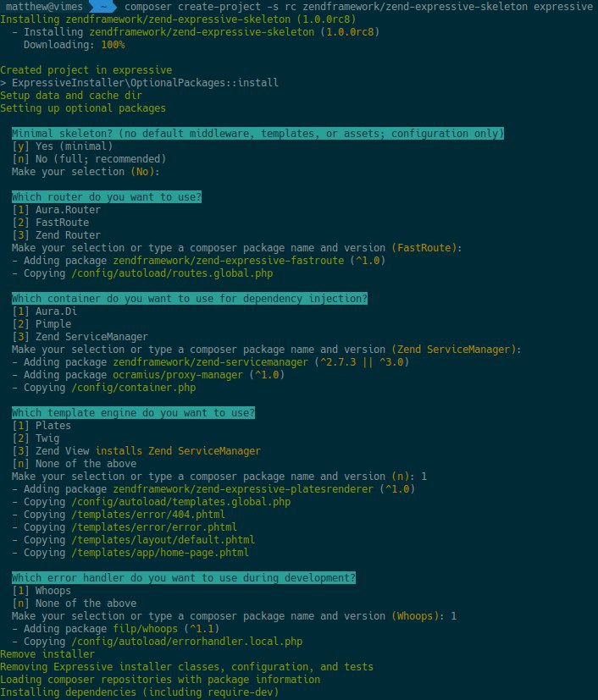Screen dimensions: 598x700
Task: Click the /config/autoload/routes.global.php path
Action: click(172, 273)
